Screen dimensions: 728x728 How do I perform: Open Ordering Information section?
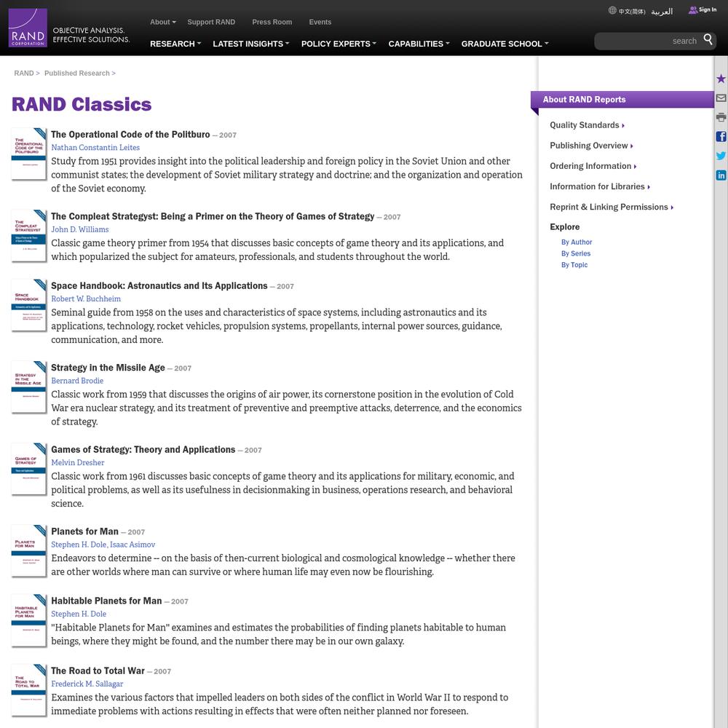[x=593, y=166]
